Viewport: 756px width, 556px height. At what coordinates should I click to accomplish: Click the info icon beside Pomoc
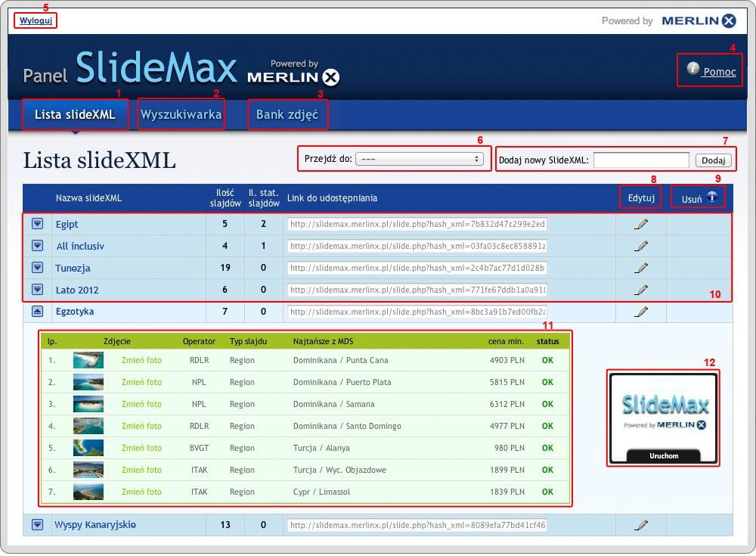[692, 69]
